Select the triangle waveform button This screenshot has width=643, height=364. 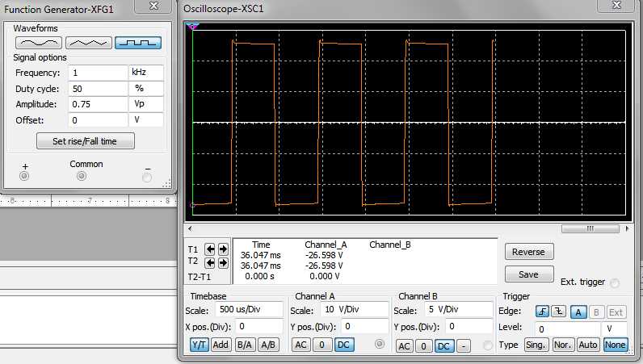tap(88, 43)
